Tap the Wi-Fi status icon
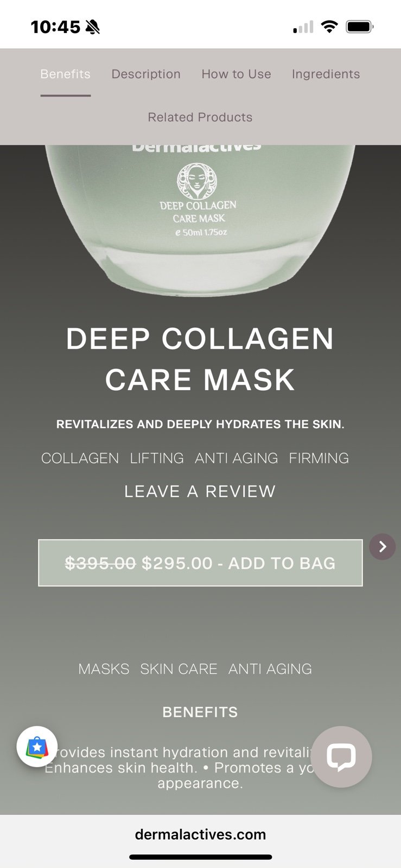The width and height of the screenshot is (401, 868). 329,27
